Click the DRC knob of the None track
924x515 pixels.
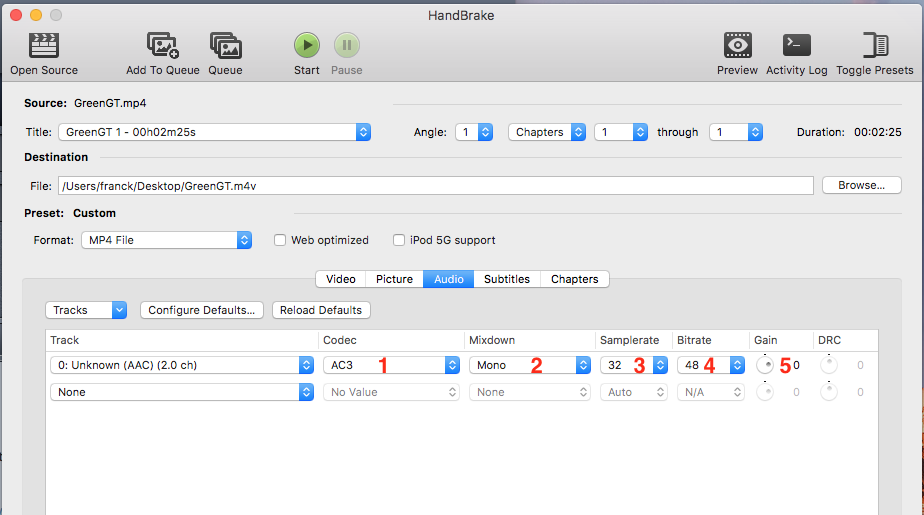[x=829, y=392]
